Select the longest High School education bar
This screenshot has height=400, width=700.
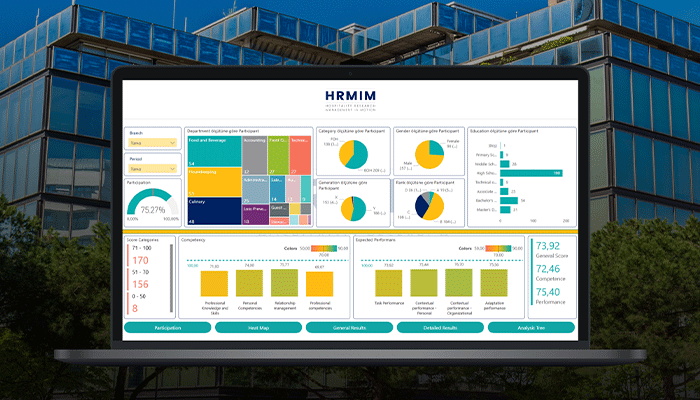tap(534, 173)
